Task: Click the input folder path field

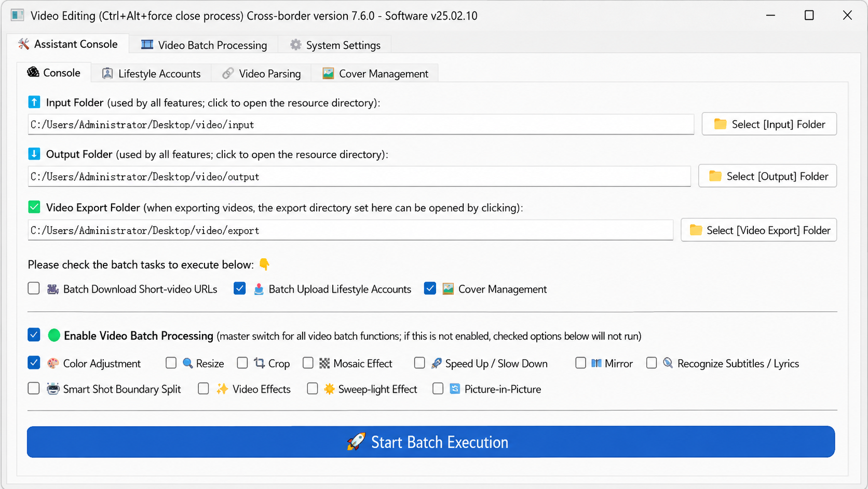Action: [361, 125]
